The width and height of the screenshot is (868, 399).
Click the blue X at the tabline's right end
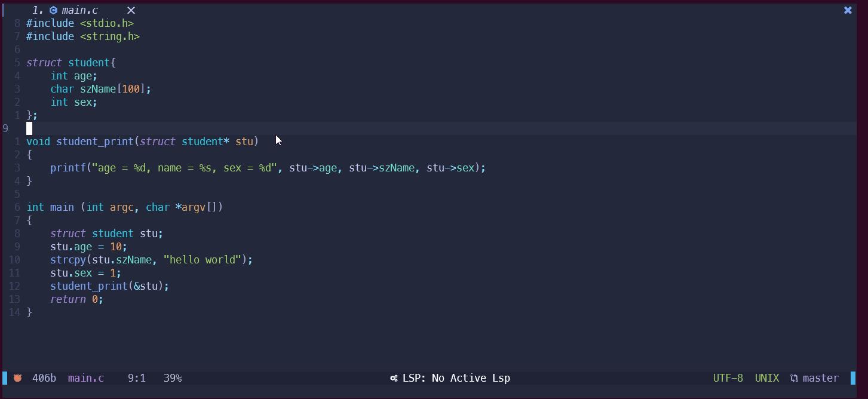click(847, 10)
